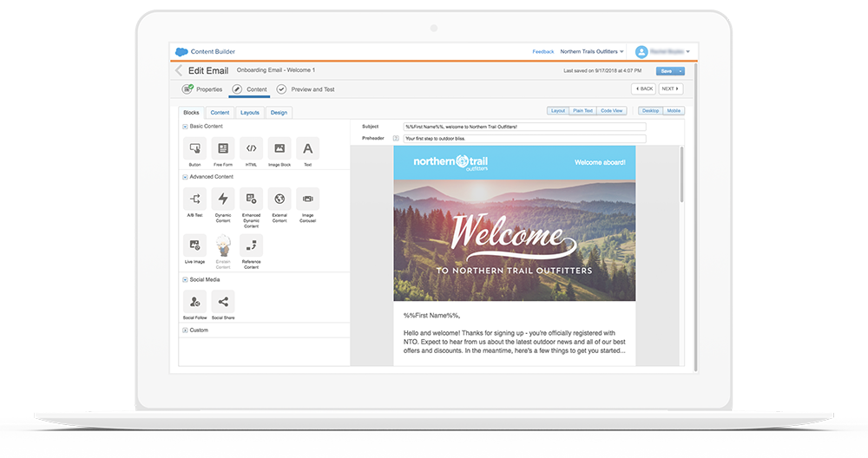Switch to Layout view
868x458 pixels.
point(558,111)
